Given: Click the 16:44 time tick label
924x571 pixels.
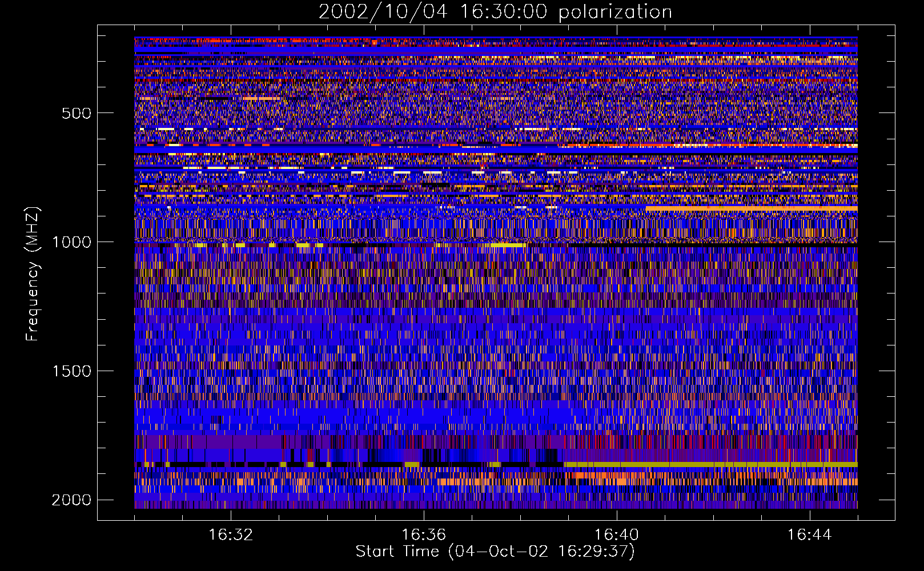Looking at the screenshot, I should [x=810, y=535].
